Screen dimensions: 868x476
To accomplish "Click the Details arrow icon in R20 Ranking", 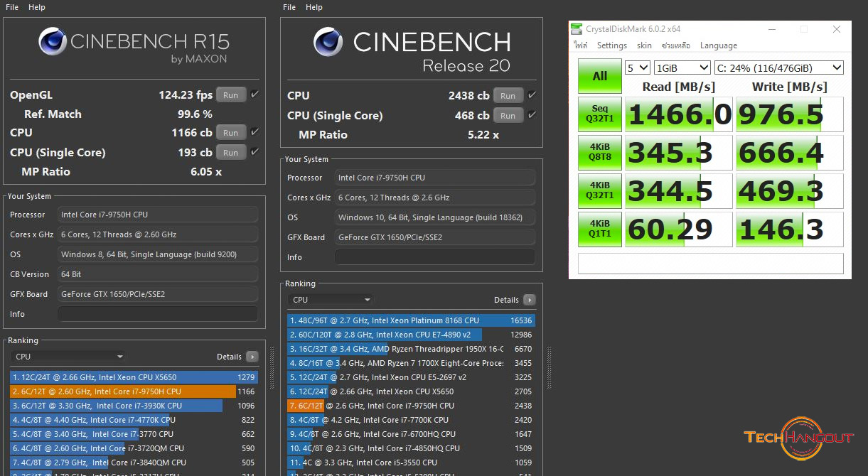I will pos(529,300).
